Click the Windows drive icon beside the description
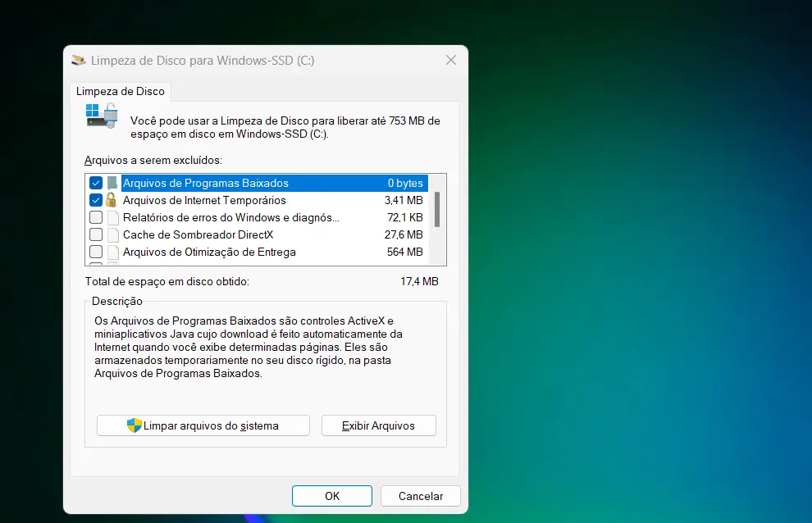 [x=102, y=115]
